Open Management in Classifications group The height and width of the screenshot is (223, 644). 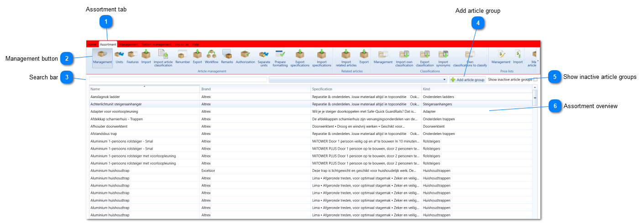pyautogui.click(x=383, y=57)
